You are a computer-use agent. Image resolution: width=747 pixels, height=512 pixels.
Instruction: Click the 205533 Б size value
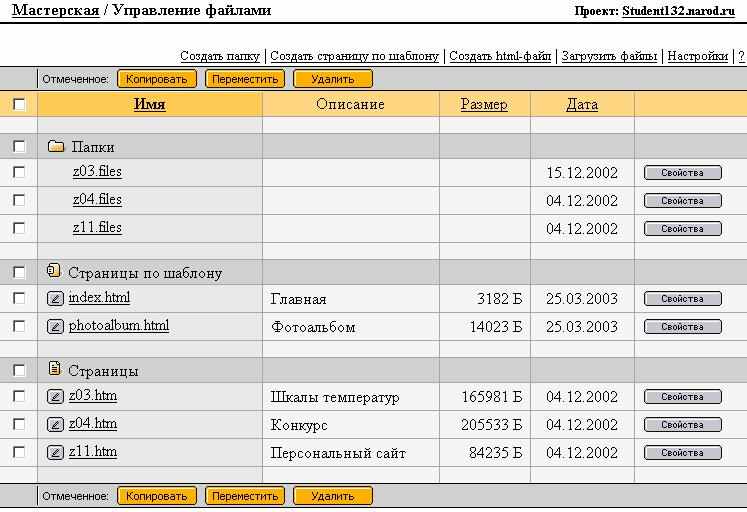tap(492, 424)
